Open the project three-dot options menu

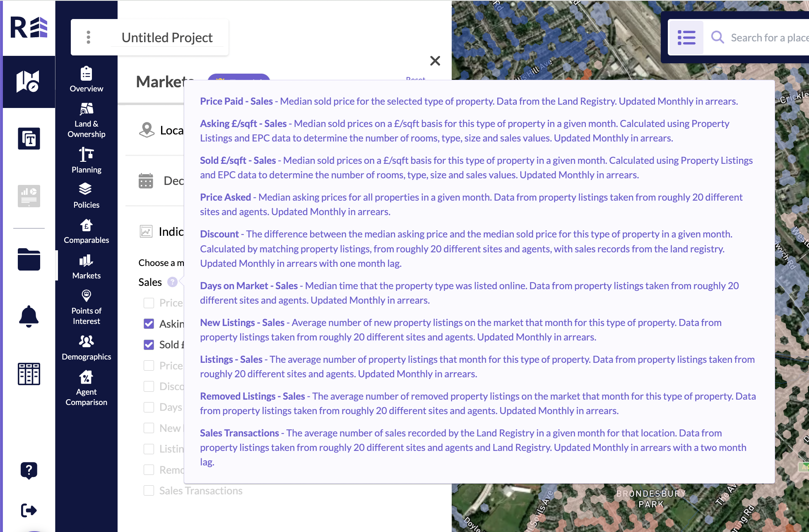click(88, 37)
